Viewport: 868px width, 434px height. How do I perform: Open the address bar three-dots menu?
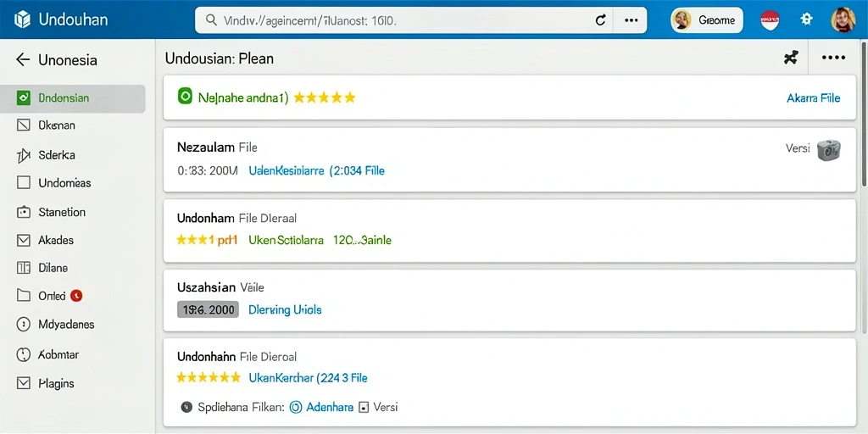pos(631,20)
